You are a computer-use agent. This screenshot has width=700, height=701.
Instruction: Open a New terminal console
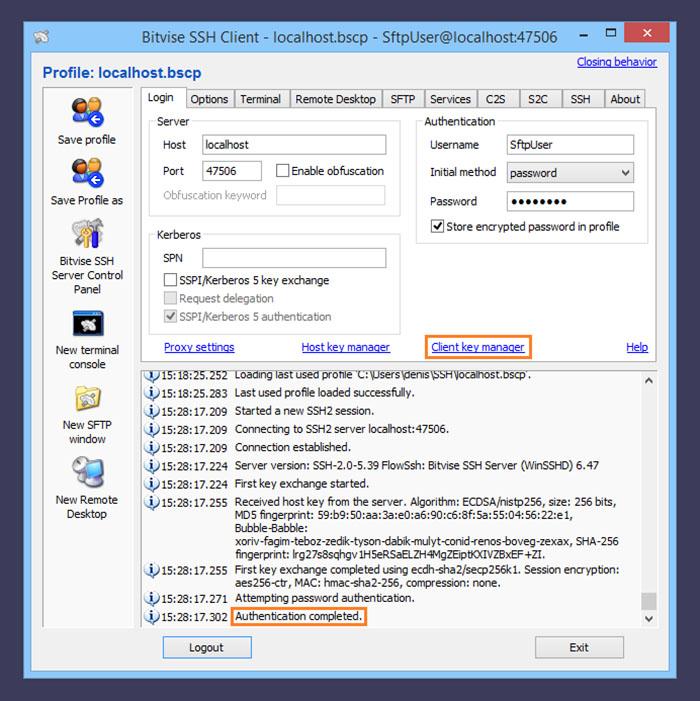pyautogui.click(x=88, y=323)
